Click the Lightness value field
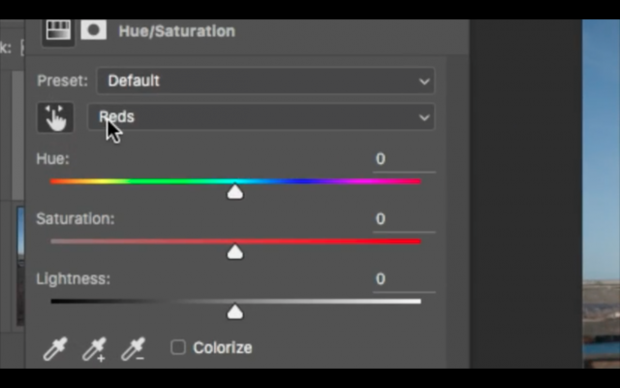Viewport: 620px width, 388px height. 404,280
